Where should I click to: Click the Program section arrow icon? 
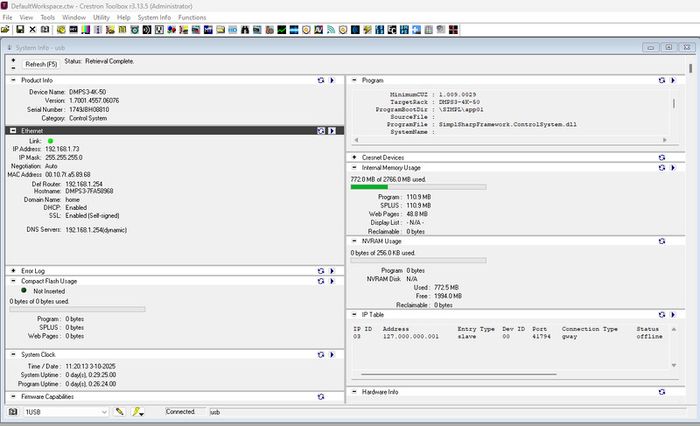click(673, 80)
